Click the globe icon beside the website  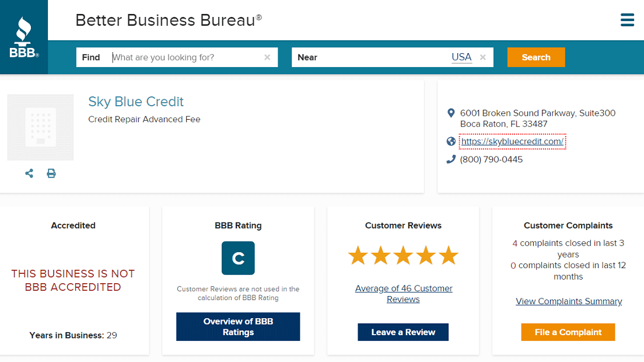[x=451, y=141]
